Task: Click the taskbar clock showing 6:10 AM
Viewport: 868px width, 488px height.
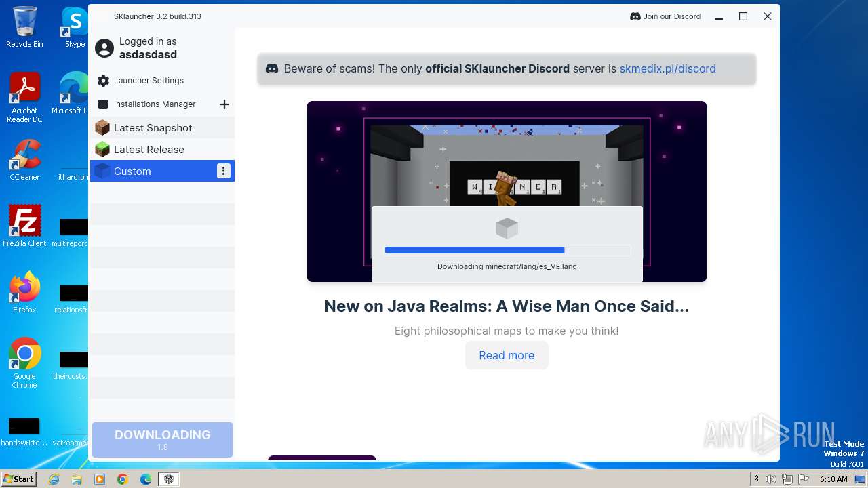Action: [x=833, y=479]
